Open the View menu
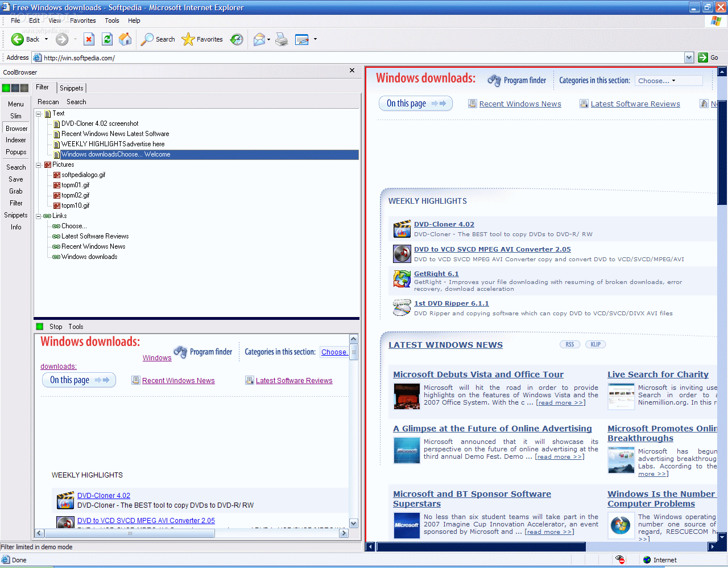 (x=55, y=20)
